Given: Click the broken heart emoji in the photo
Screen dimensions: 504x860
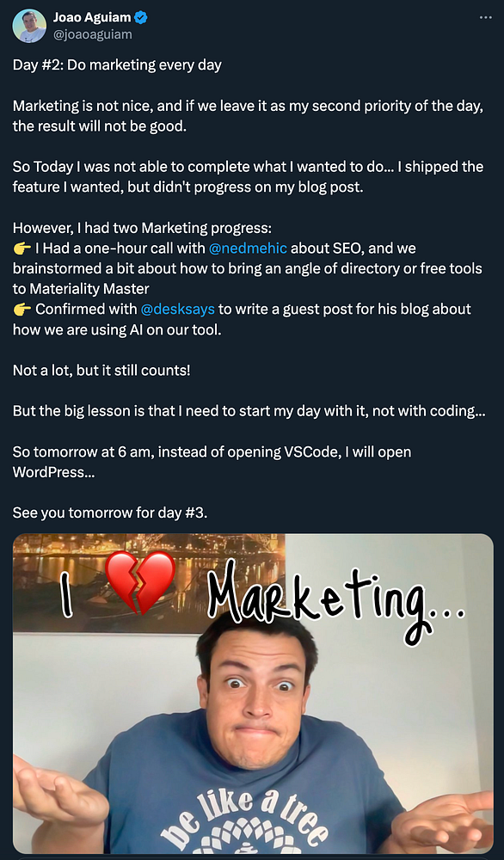Looking at the screenshot, I should pos(139,582).
